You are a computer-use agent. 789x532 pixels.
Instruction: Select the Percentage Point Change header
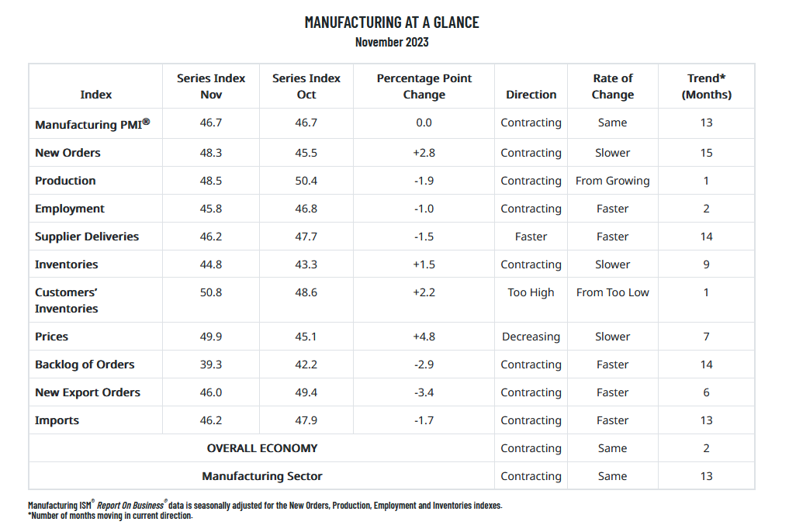424,86
